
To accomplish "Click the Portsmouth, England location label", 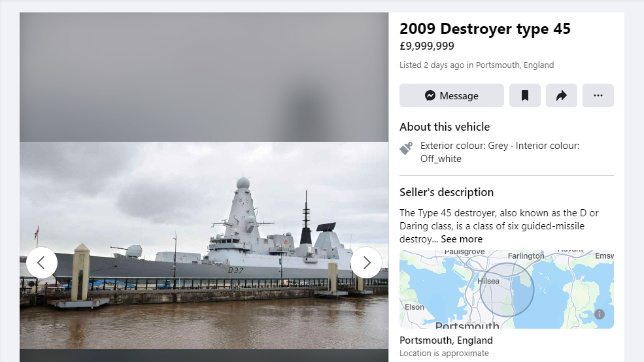I will point(446,340).
